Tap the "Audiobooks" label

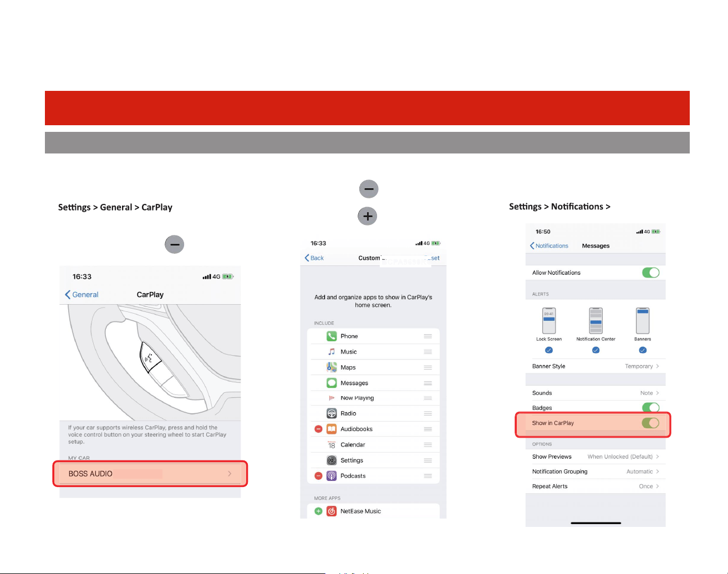[357, 429]
